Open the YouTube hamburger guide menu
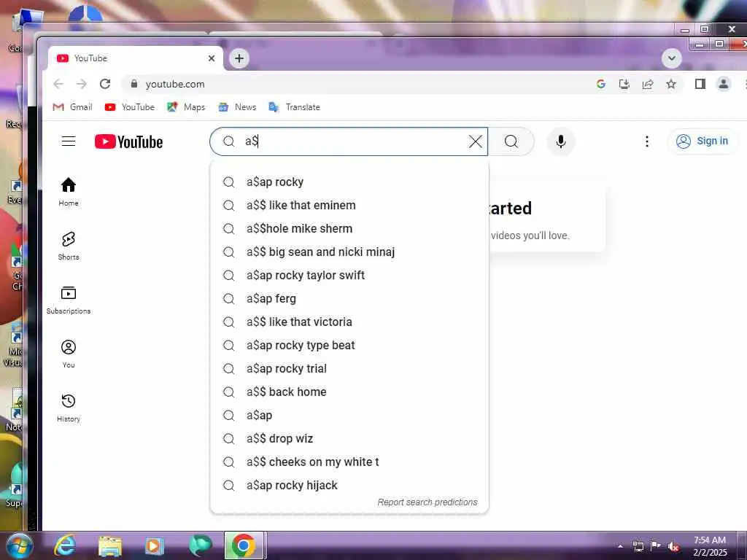The image size is (747, 560). (x=69, y=141)
